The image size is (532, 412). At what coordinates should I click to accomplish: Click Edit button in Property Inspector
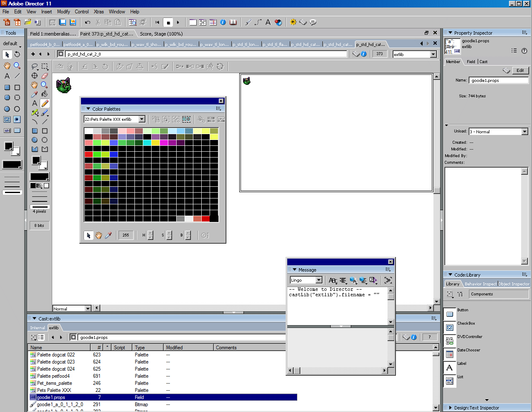(520, 70)
